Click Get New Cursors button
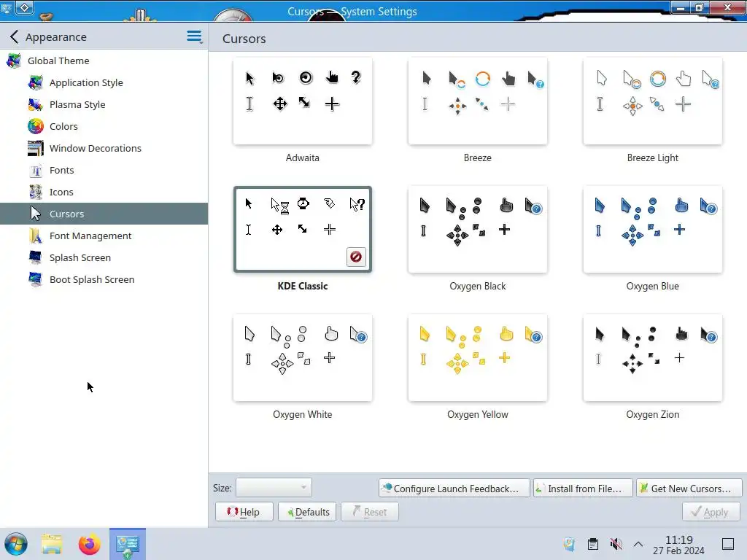The height and width of the screenshot is (560, 747). click(x=689, y=488)
